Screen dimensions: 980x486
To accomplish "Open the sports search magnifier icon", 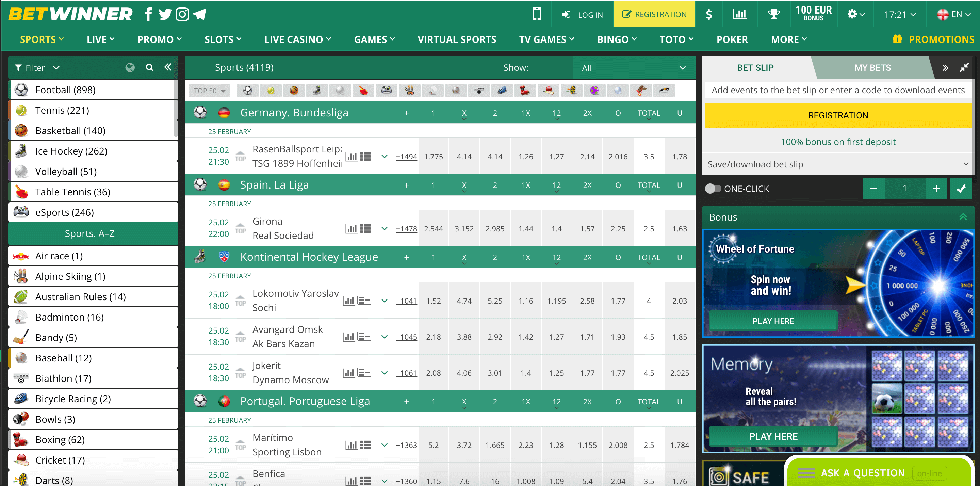I will coord(149,68).
